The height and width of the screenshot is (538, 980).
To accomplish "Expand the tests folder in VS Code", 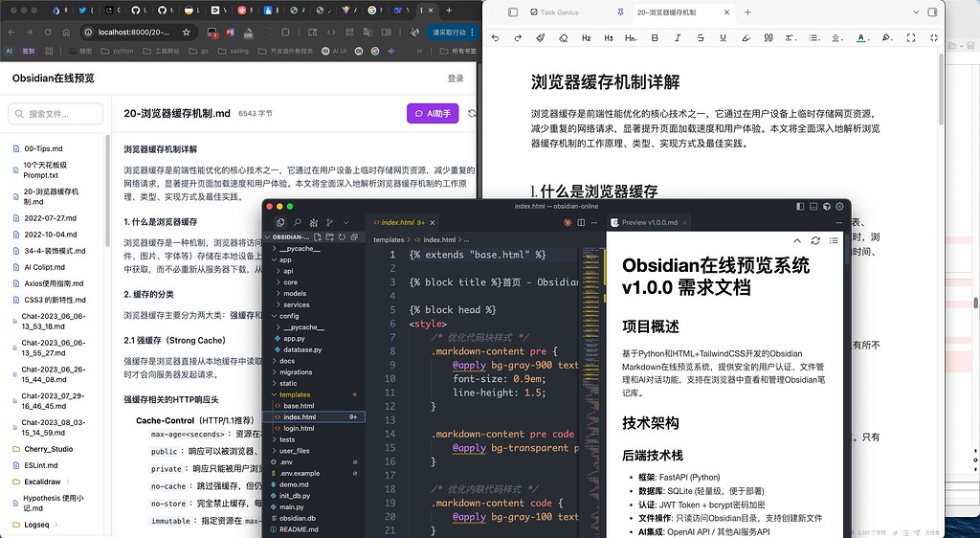I will [287, 440].
